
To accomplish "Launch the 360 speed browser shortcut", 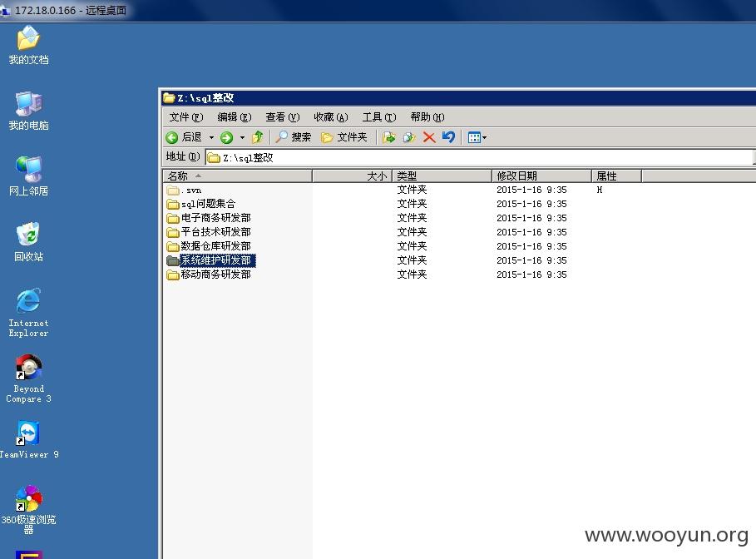I will pos(28,509).
